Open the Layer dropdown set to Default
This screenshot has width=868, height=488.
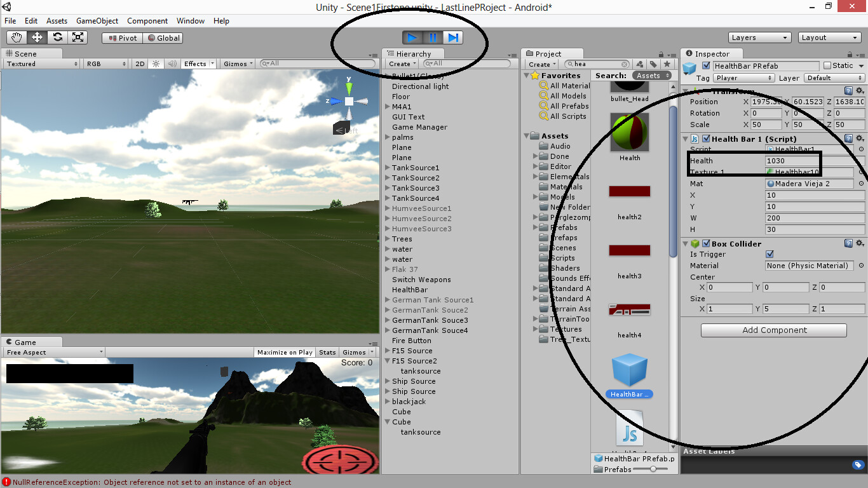834,78
